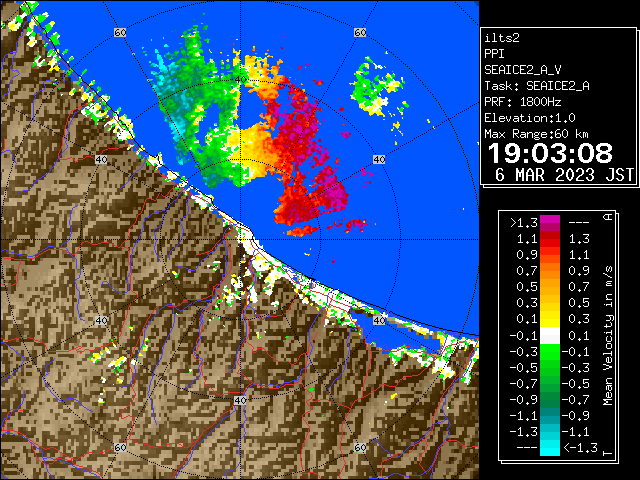The height and width of the screenshot is (480, 640).
Task: Click the '6 MAR 2023 JST' date
Action: (x=564, y=175)
